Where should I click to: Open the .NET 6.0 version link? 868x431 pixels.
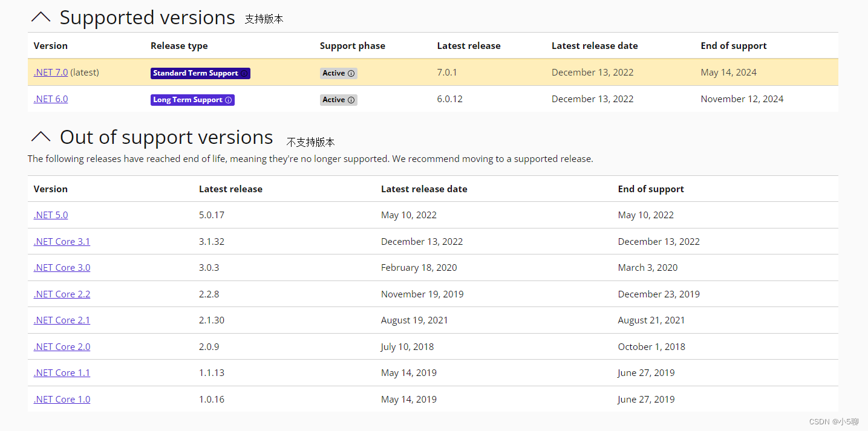pyautogui.click(x=51, y=99)
